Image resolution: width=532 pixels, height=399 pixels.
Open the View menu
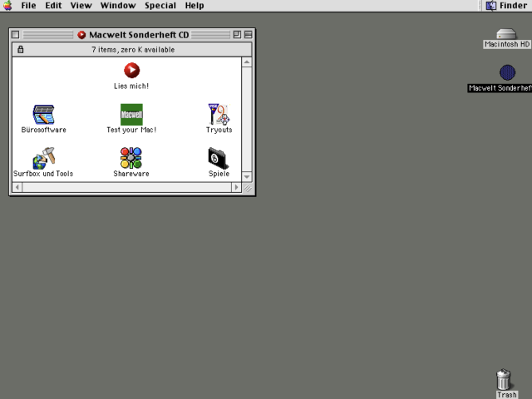81,6
